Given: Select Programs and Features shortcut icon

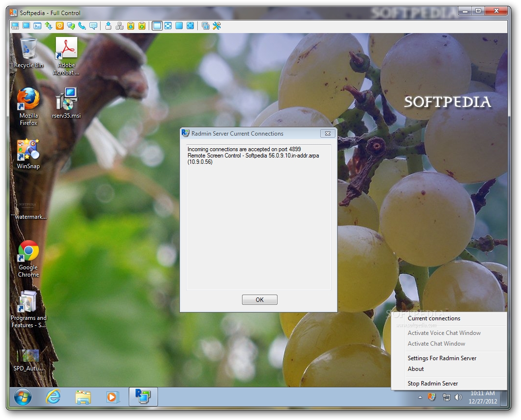Looking at the screenshot, I should pos(29,309).
